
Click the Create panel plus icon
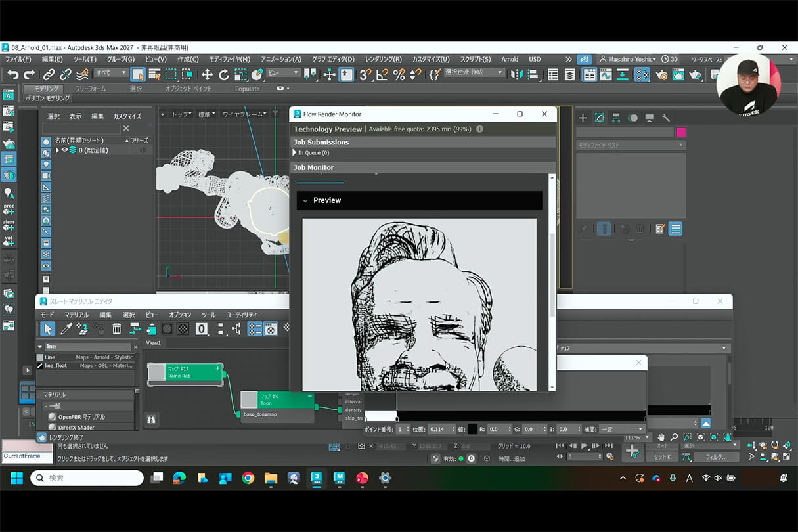[x=583, y=118]
